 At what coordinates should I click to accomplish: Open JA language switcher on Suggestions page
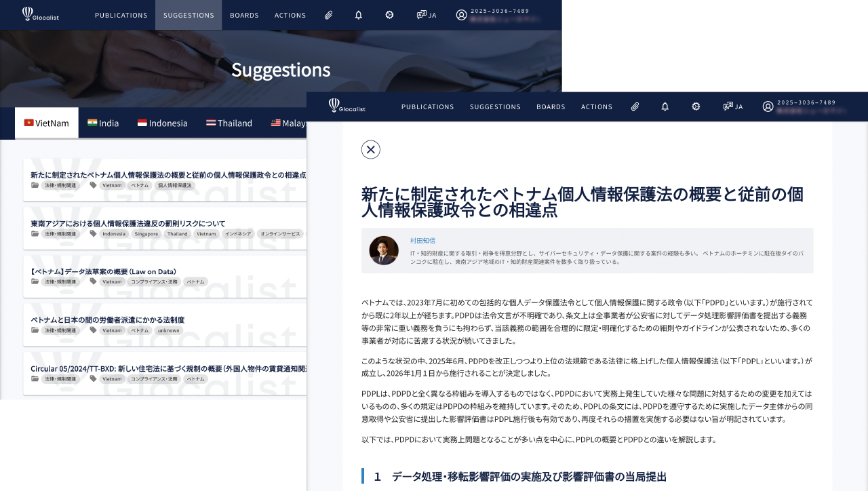[x=426, y=15]
